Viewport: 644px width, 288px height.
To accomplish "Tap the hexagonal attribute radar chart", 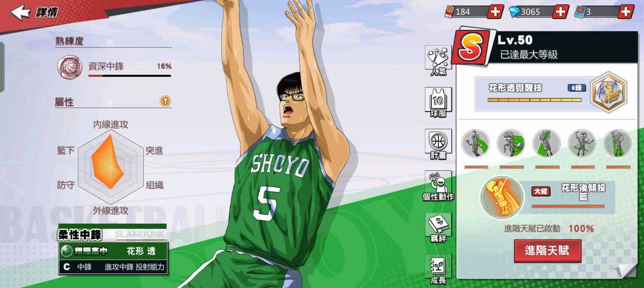I will tap(110, 167).
